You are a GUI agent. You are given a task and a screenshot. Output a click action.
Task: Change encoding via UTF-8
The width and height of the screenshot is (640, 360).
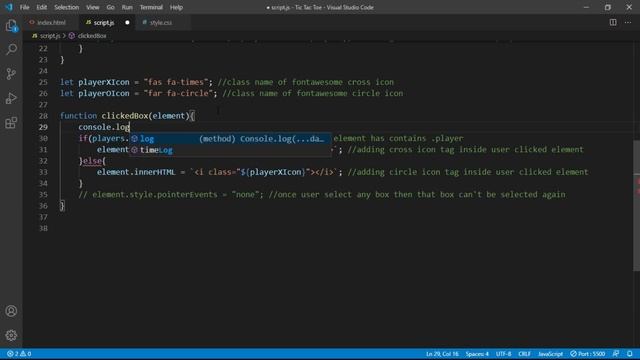pos(503,354)
